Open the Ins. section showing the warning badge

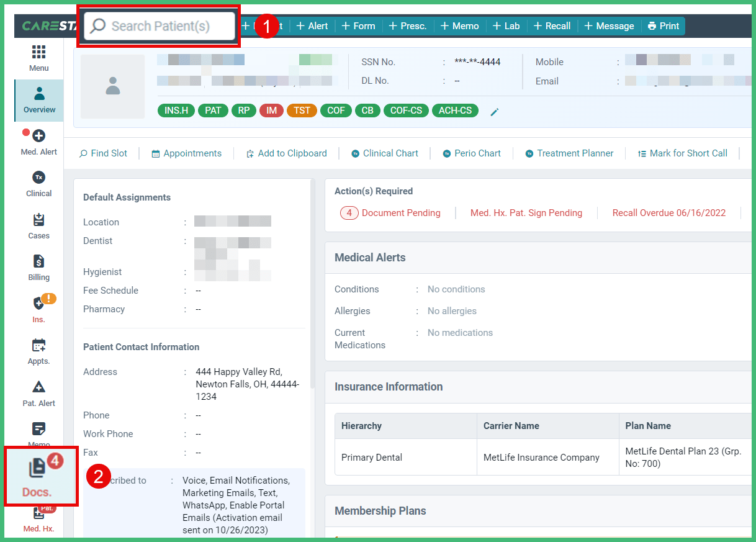coord(38,309)
